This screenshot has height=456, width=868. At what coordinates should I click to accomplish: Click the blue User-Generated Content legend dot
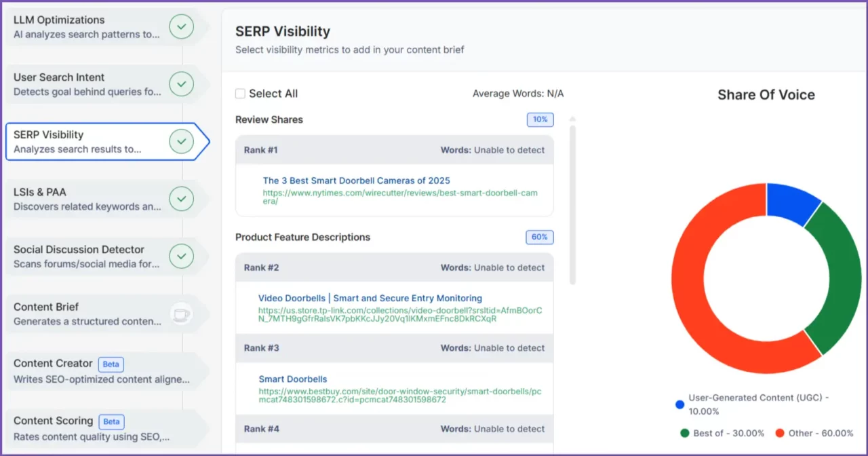(679, 404)
